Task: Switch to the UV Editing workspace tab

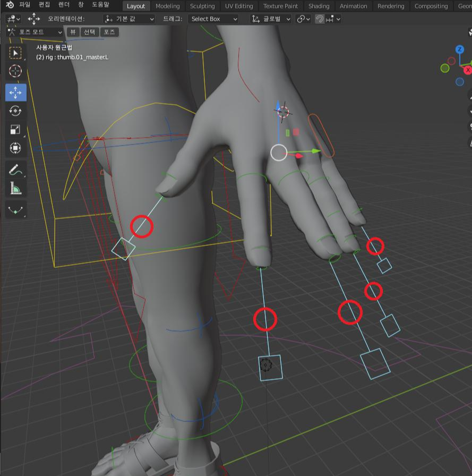Action: pos(239,6)
